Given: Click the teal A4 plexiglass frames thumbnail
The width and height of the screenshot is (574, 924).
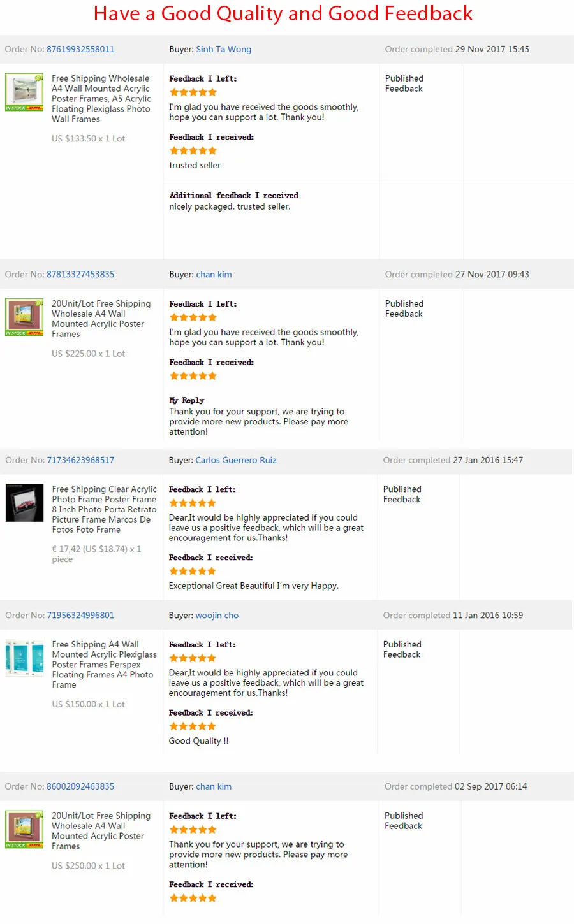Looking at the screenshot, I should pos(24,658).
